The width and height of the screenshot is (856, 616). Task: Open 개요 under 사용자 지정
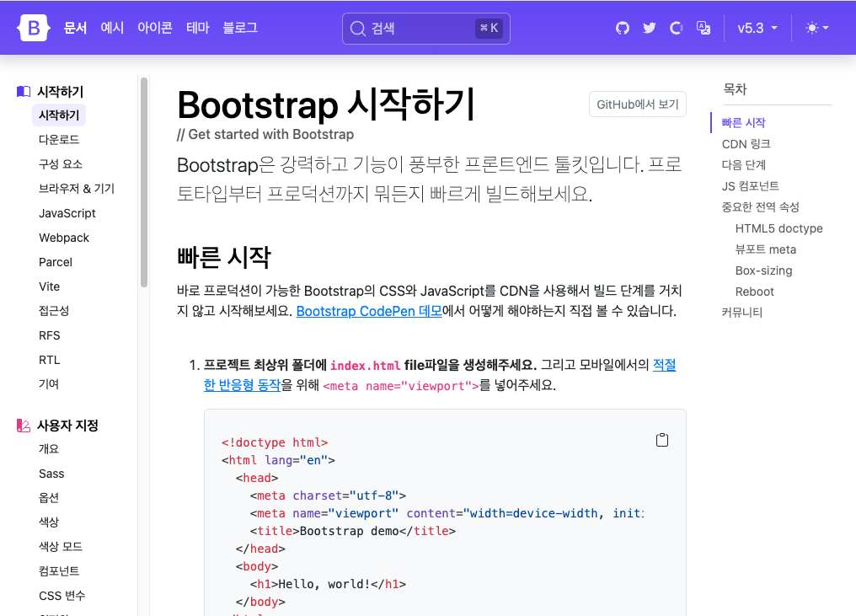pyautogui.click(x=49, y=449)
